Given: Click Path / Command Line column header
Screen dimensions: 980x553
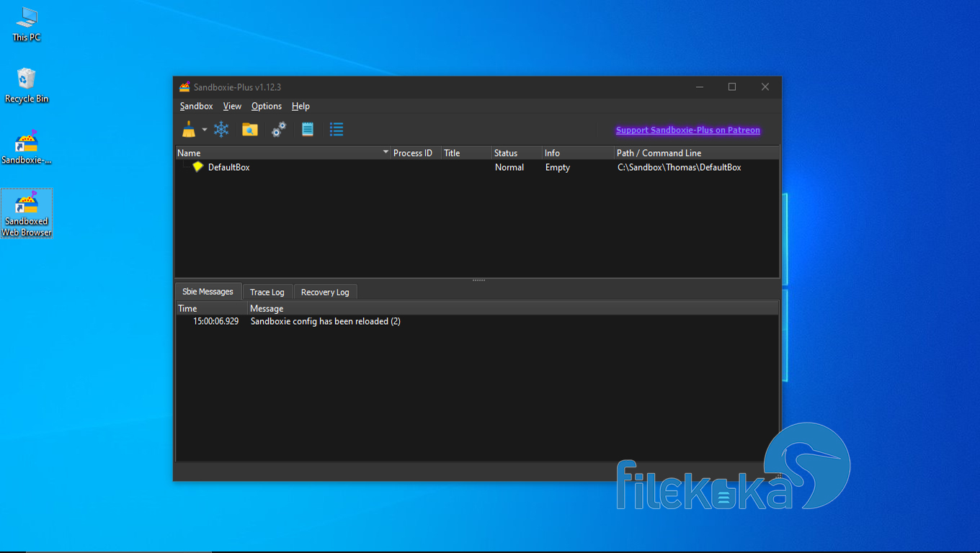Looking at the screenshot, I should 697,153.
